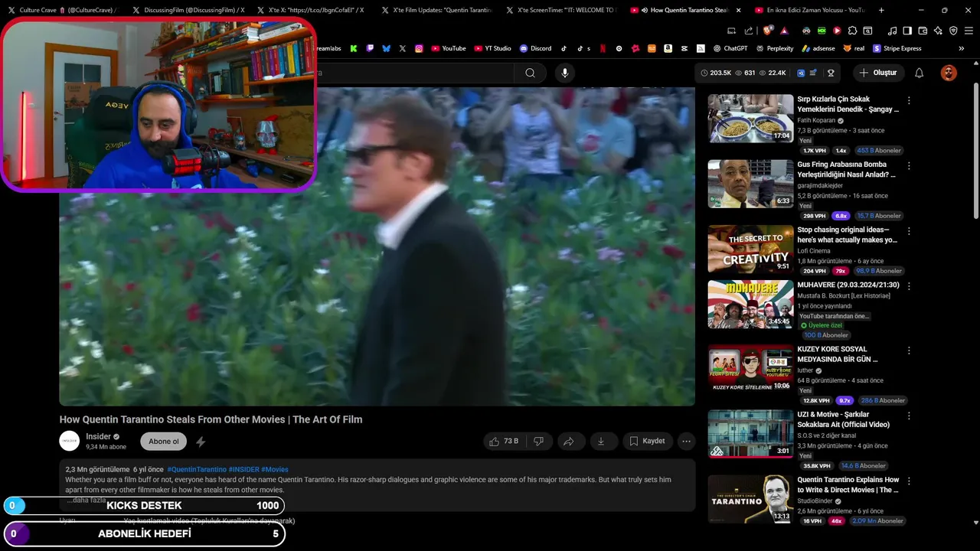Dislike the Tarantino video

(x=538, y=441)
